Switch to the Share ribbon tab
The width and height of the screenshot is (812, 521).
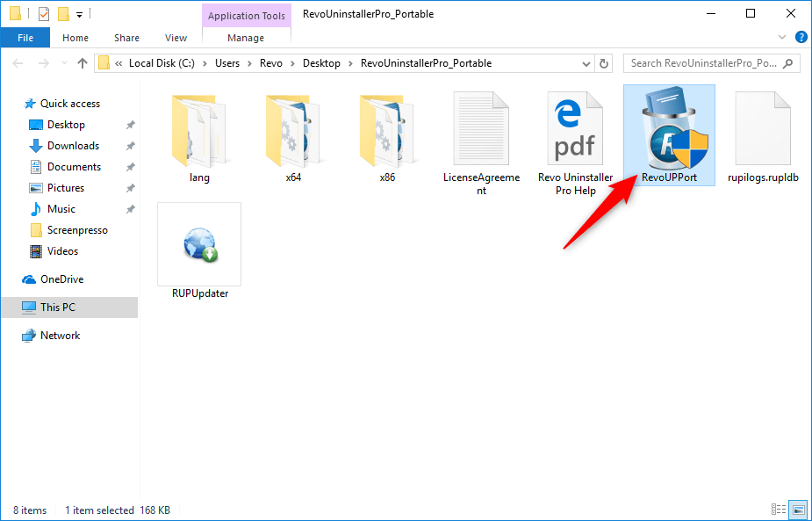point(127,38)
